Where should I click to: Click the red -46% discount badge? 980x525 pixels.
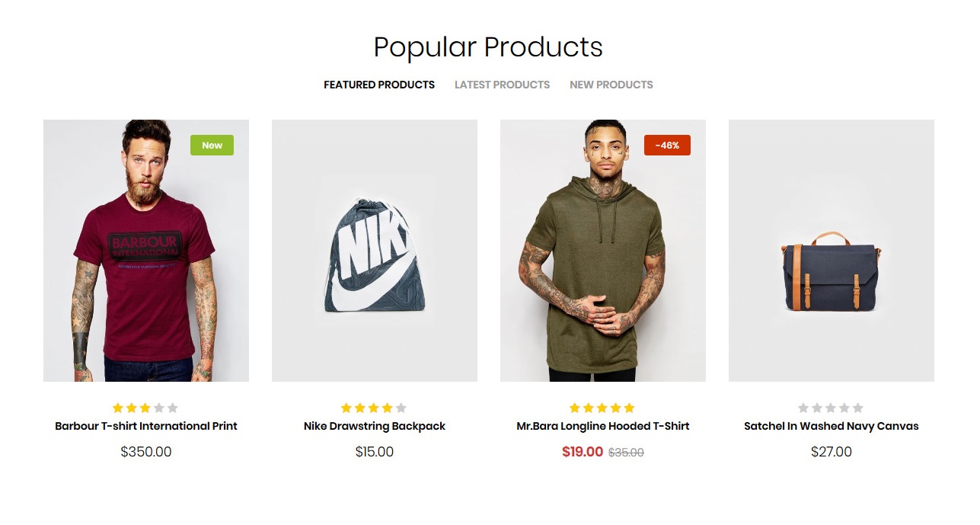click(x=667, y=145)
